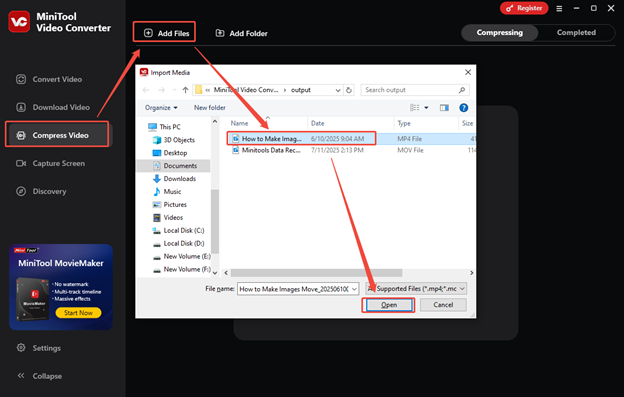Open the hamburger menu in title bar
Screen dimensions: 624x397
point(559,8)
